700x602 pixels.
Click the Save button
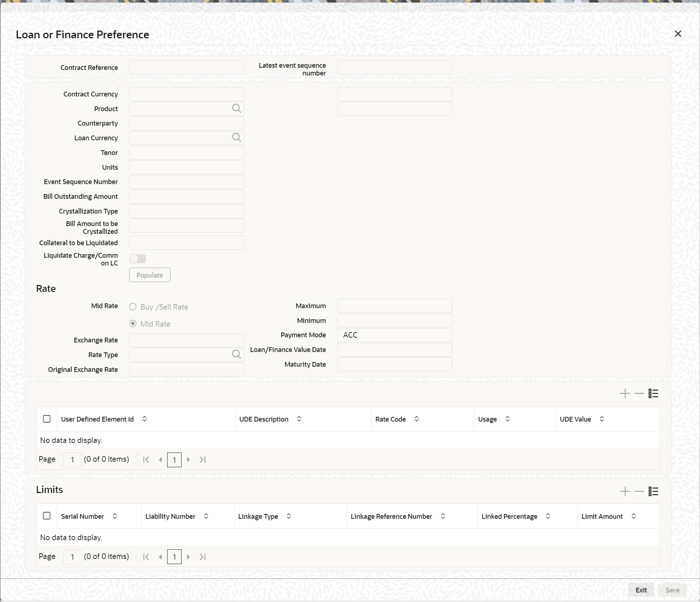click(672, 590)
